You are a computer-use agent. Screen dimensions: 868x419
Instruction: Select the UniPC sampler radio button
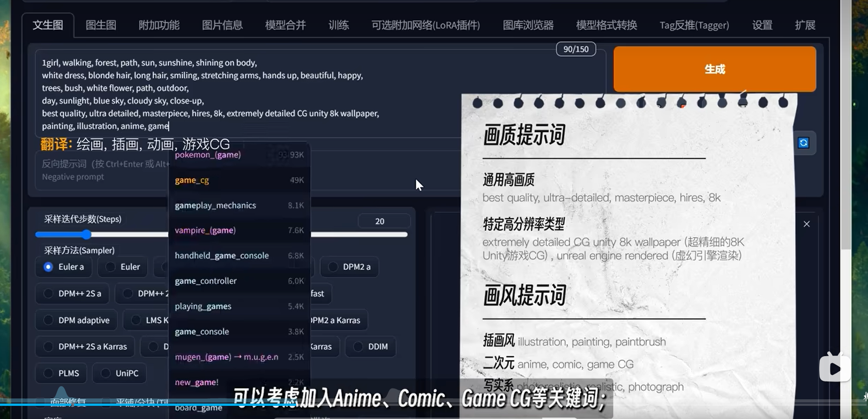click(x=106, y=373)
